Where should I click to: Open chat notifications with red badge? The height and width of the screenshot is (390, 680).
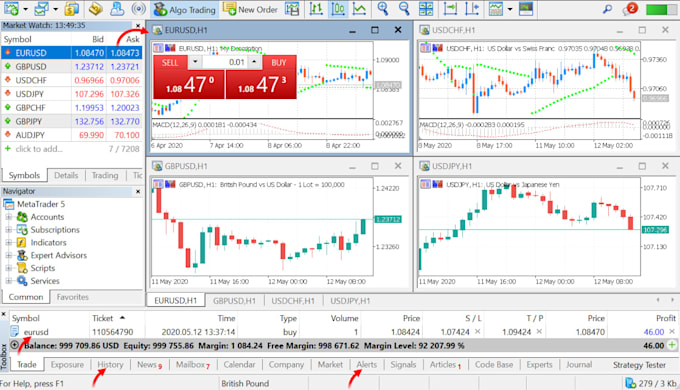point(630,9)
